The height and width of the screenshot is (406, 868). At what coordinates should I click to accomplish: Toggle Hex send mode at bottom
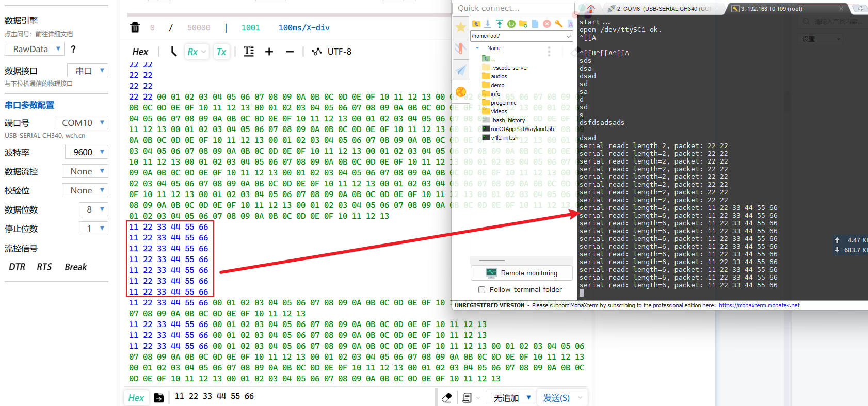[136, 398]
